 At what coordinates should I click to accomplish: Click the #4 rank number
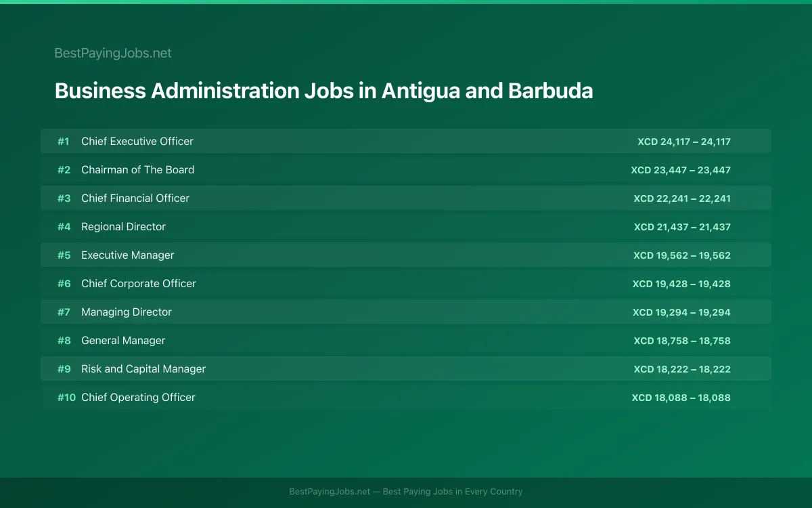click(64, 227)
